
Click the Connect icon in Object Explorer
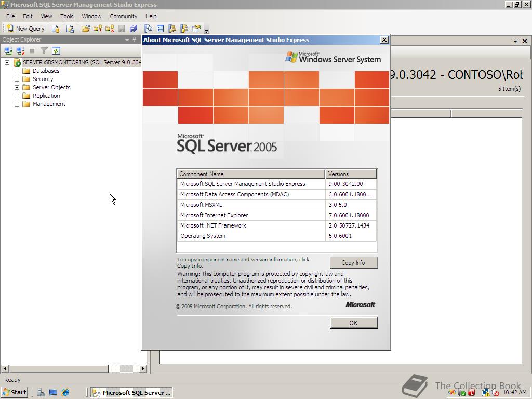pos(8,51)
